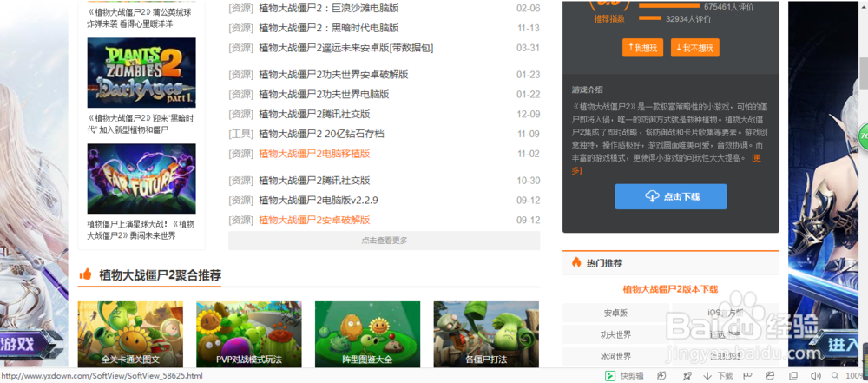The height and width of the screenshot is (383, 868).
Task: Click the page vertical scrollbar thumb
Action: [863, 73]
